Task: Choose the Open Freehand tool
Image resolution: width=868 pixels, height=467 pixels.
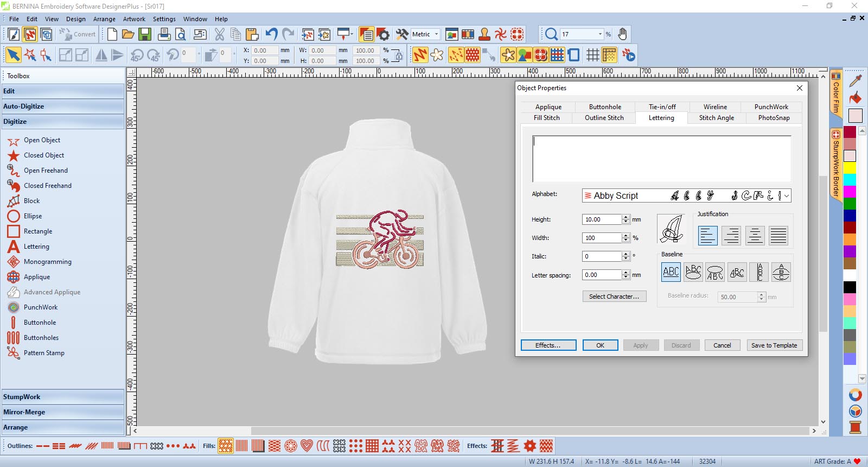Action: point(37,171)
